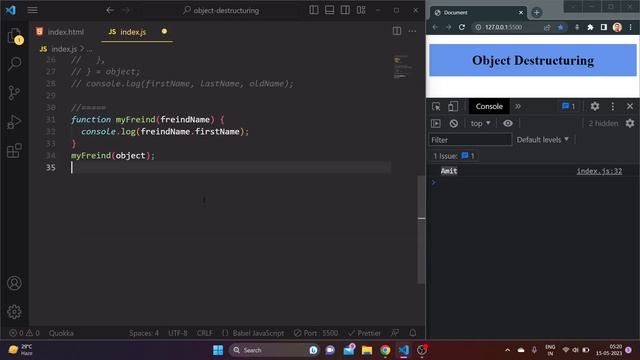Image resolution: width=640 pixels, height=360 pixels.
Task: Toggle the secondary side bar layout icon
Action: click(345, 10)
